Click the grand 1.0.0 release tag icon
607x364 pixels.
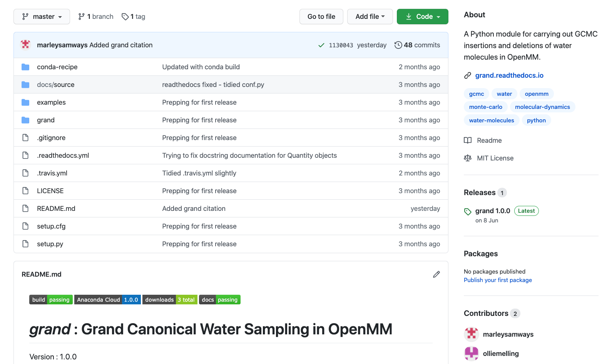click(x=468, y=211)
